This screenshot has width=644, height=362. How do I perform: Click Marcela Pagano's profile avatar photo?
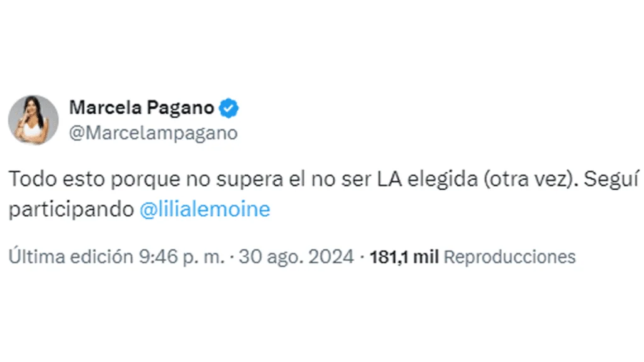[x=33, y=119]
